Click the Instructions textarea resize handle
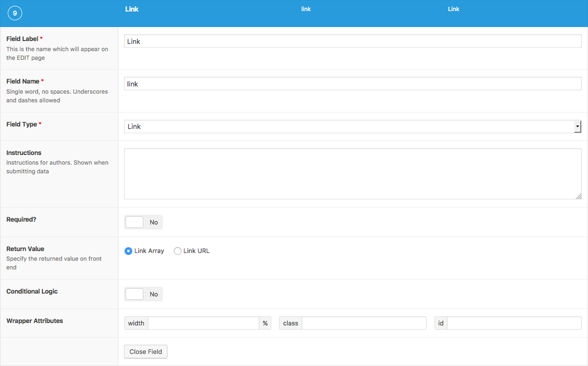 pos(578,196)
